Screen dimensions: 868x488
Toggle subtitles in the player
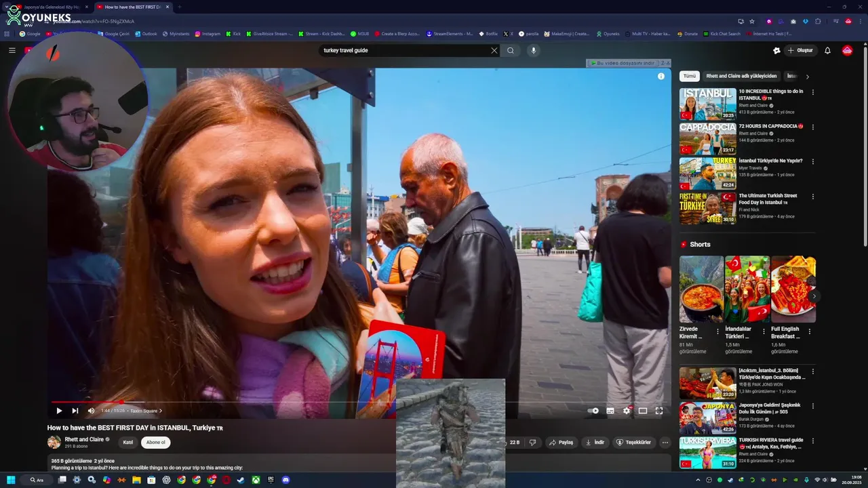(610, 411)
